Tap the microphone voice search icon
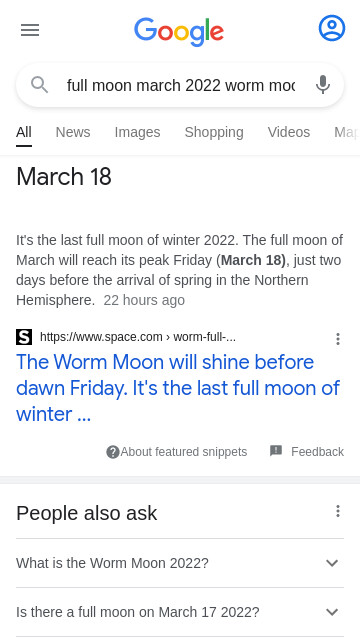360x640 pixels. point(322,85)
